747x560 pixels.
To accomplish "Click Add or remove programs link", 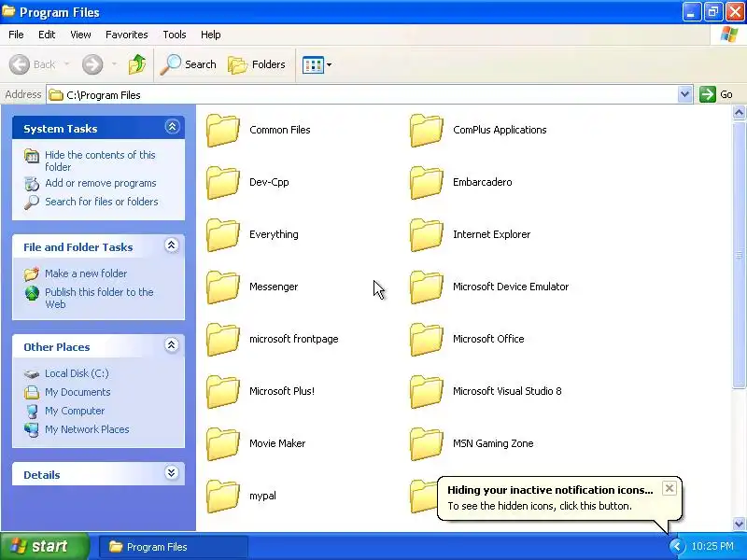I will [x=101, y=183].
